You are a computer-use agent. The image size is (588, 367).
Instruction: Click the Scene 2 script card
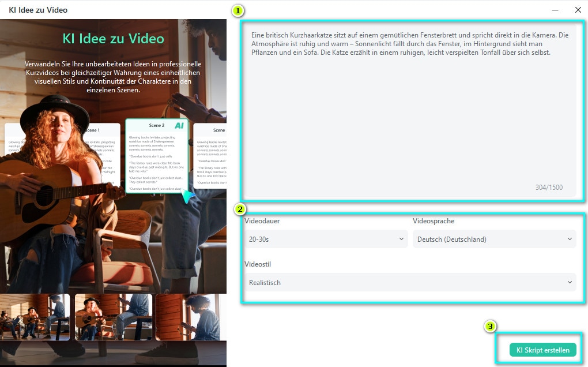point(157,156)
